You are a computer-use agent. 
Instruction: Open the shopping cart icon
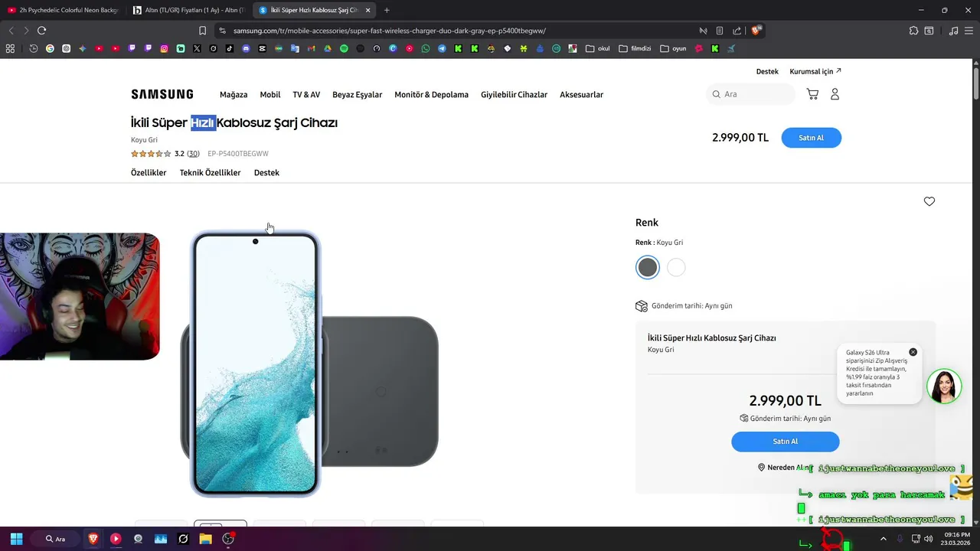coord(812,94)
